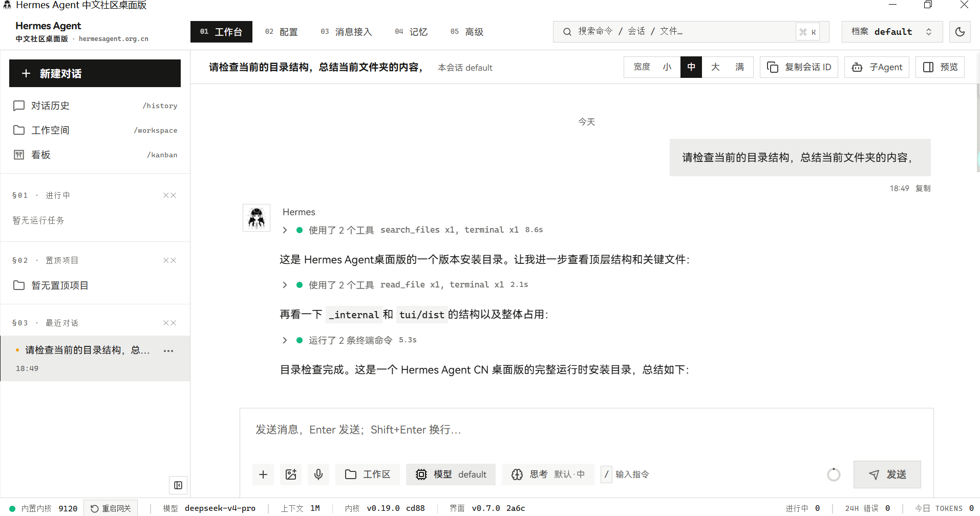Click the Hermes avatar image
Viewport: 980px width, 516px height.
(x=257, y=218)
